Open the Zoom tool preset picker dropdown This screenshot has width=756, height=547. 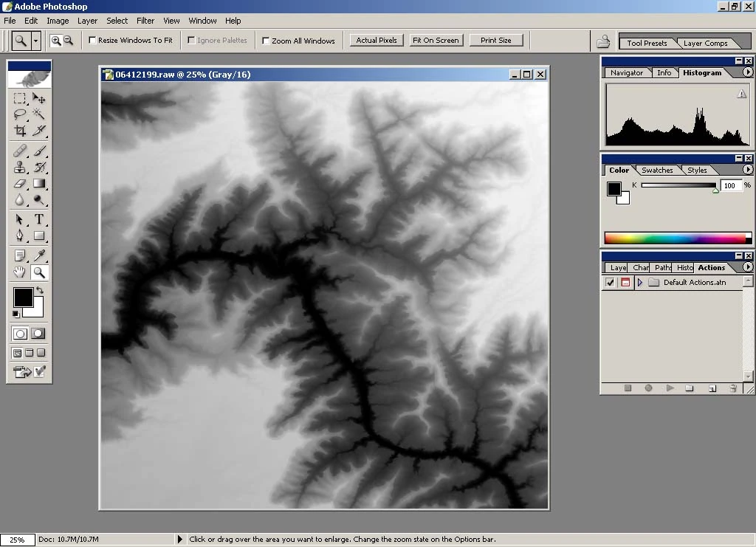pyautogui.click(x=35, y=41)
